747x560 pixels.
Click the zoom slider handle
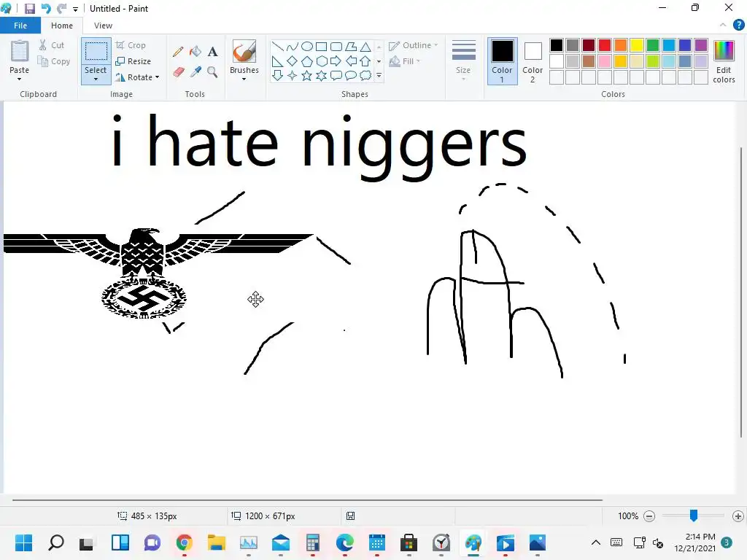694,516
